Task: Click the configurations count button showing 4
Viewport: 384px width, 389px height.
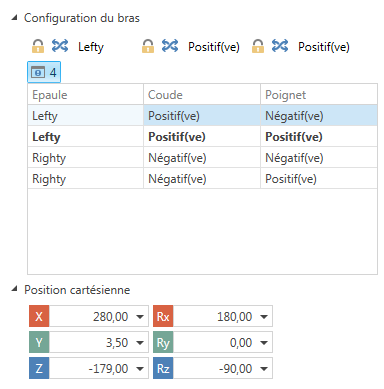Action: [44, 72]
